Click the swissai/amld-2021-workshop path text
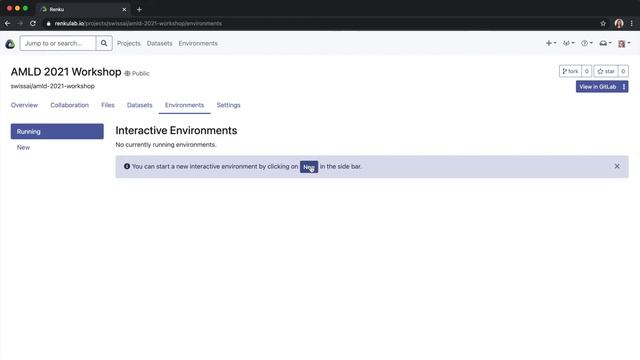This screenshot has width=640, height=360. [x=53, y=86]
